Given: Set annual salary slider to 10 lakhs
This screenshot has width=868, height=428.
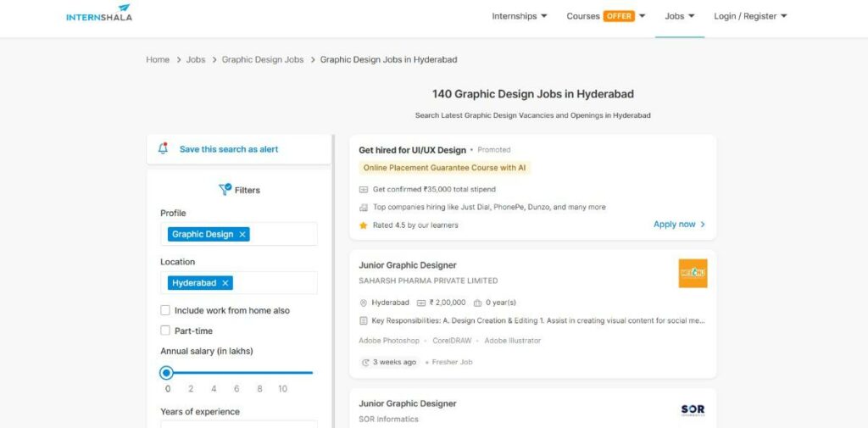Looking at the screenshot, I should (282, 373).
